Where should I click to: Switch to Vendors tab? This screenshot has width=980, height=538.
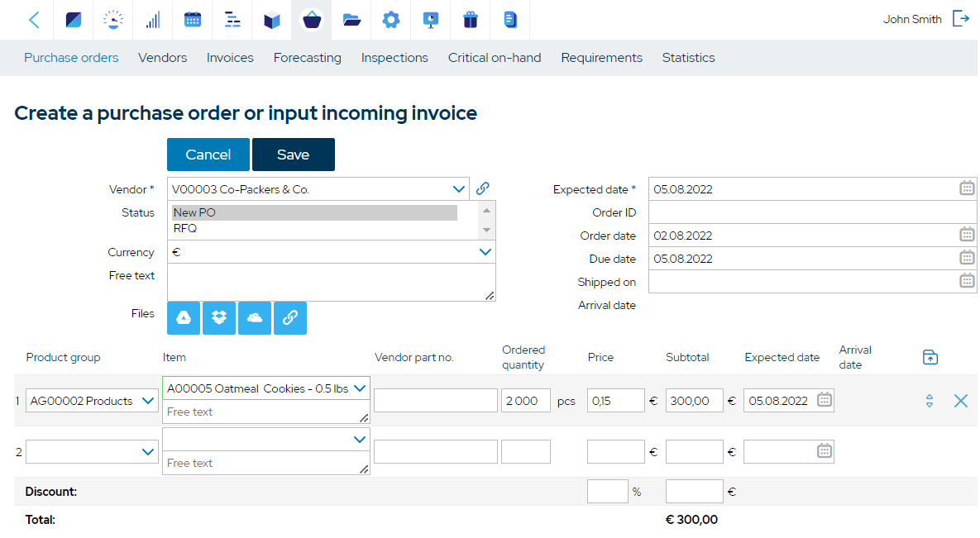coord(162,58)
